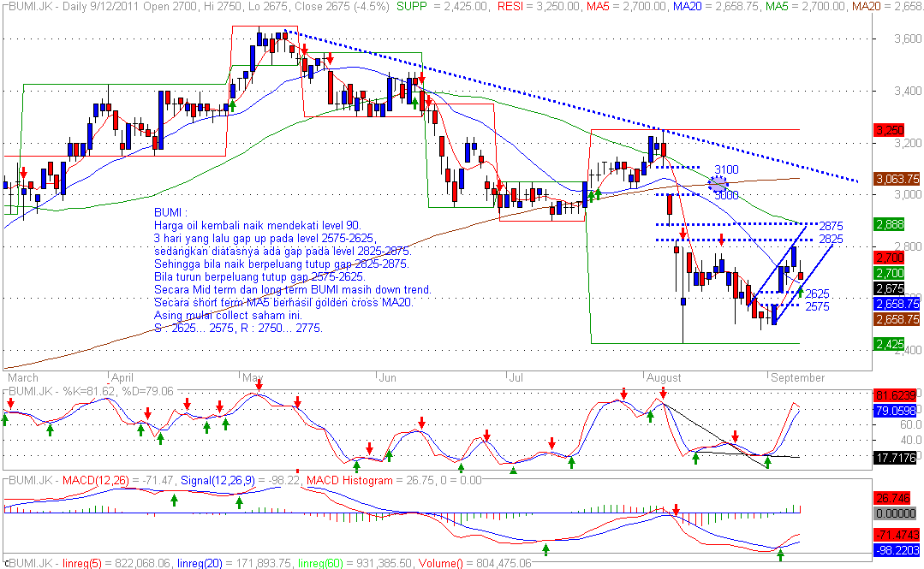The image size is (924, 569).
Task: Select the red -71.4743 MACD value tag
Action: [896, 535]
